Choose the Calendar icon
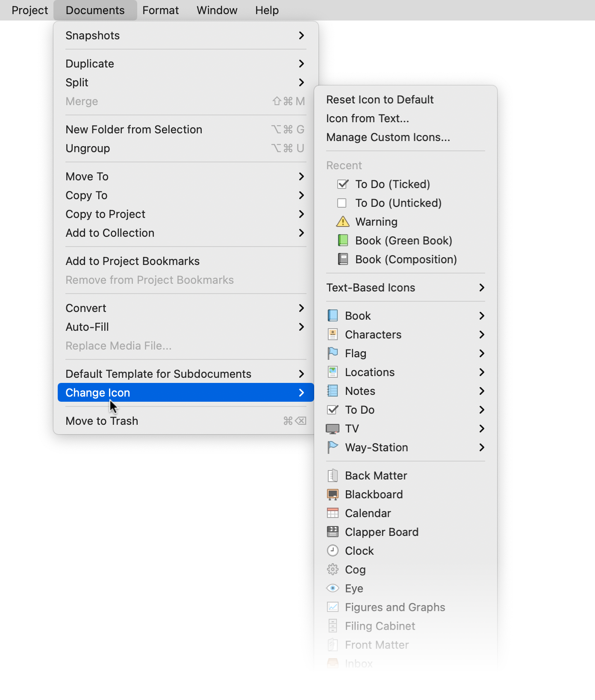 coord(368,513)
